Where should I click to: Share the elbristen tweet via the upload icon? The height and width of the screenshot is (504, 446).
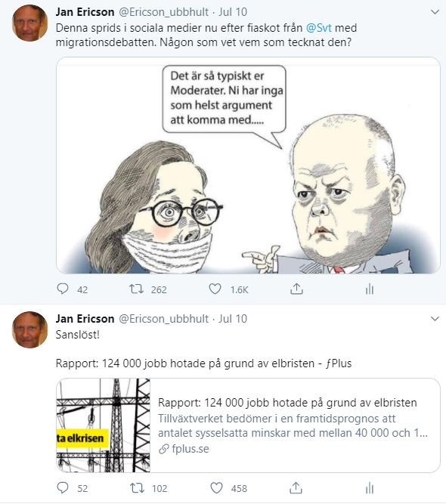(x=296, y=487)
